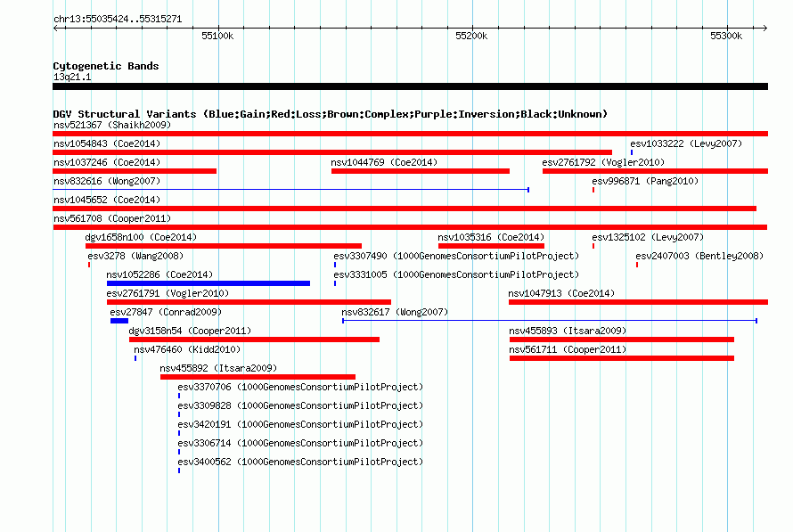Click the left arrow of the ruler
The height and width of the screenshot is (532, 793).
coord(55,28)
